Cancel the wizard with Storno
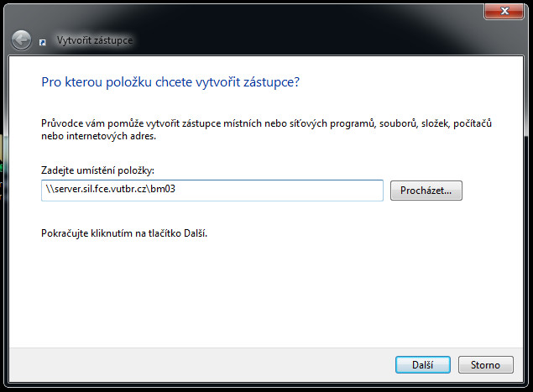533x392 pixels. (x=485, y=365)
